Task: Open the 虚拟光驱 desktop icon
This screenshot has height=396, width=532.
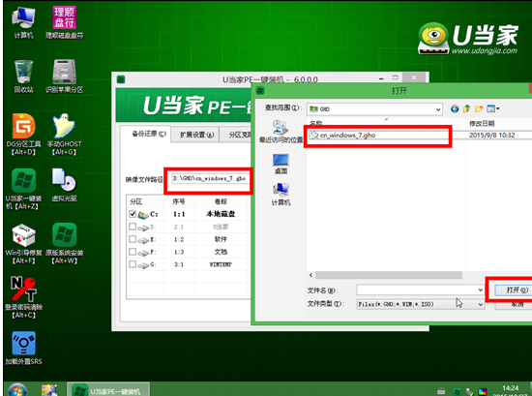Action: (x=64, y=185)
